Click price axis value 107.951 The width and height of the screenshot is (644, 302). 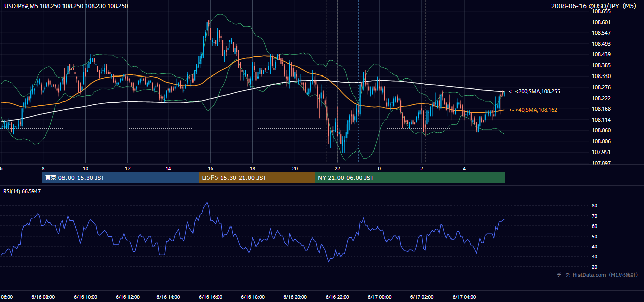pos(601,153)
